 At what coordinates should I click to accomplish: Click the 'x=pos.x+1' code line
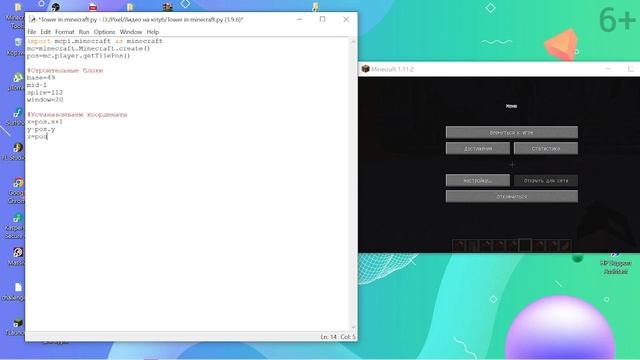pyautogui.click(x=45, y=122)
